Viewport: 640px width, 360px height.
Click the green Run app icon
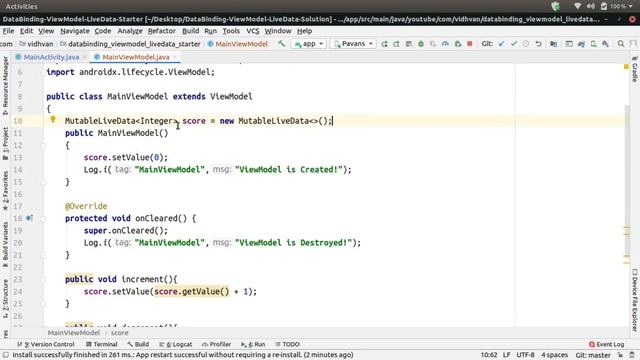coord(384,44)
